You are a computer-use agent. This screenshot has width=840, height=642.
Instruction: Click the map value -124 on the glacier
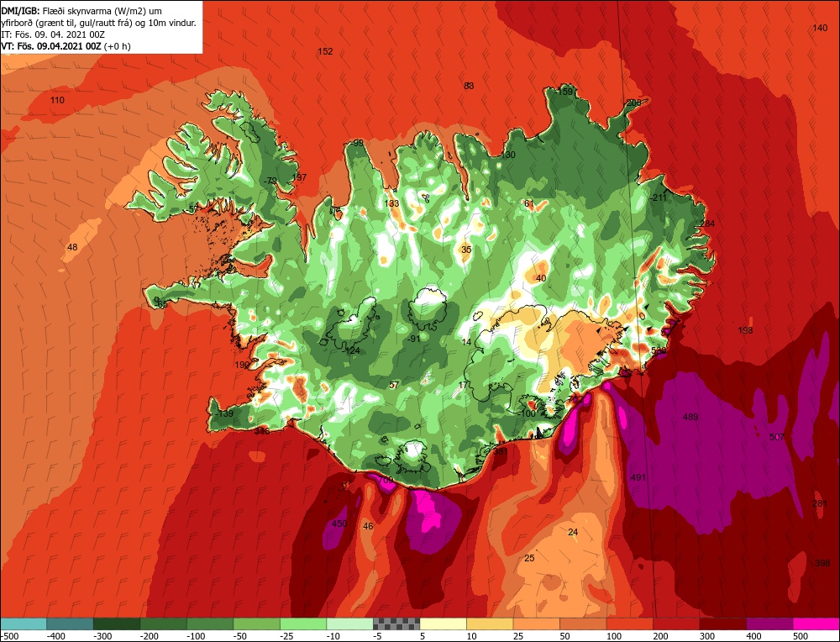tap(351, 350)
